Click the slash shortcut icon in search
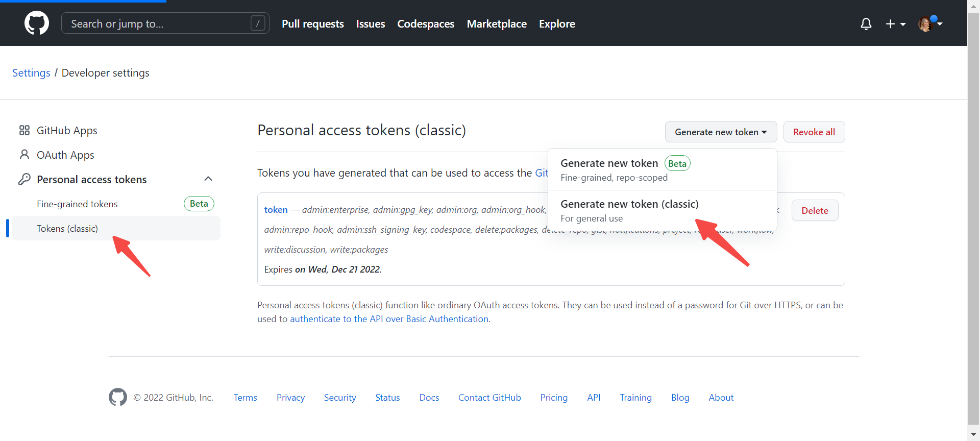The image size is (980, 441). (258, 23)
